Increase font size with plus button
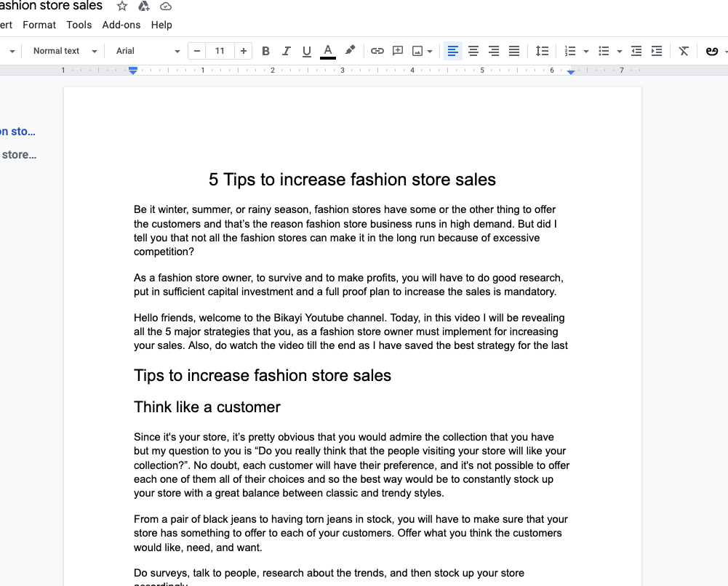The height and width of the screenshot is (586, 728). pyautogui.click(x=244, y=51)
